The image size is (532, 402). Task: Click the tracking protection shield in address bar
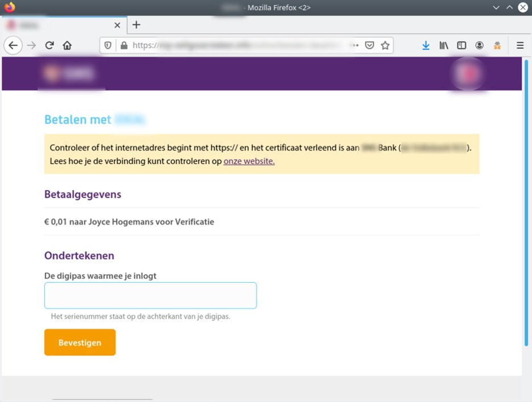coord(107,45)
